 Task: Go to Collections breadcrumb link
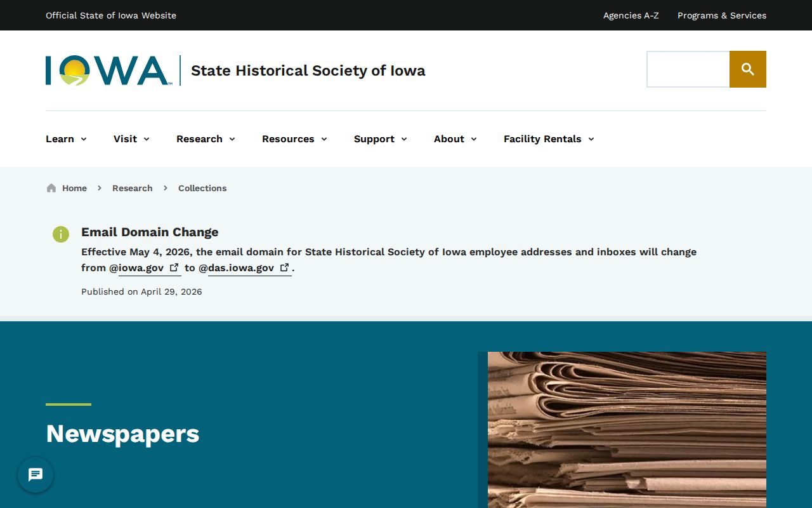pos(202,188)
